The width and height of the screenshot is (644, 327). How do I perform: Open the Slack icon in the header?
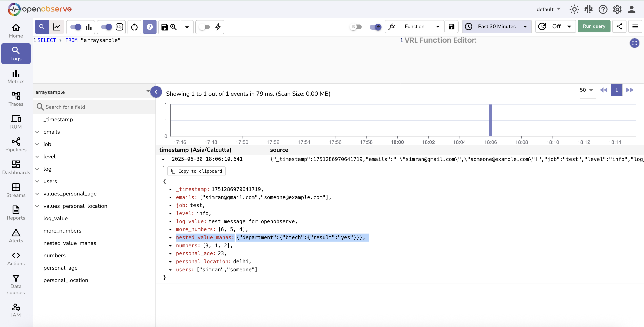coord(589,9)
